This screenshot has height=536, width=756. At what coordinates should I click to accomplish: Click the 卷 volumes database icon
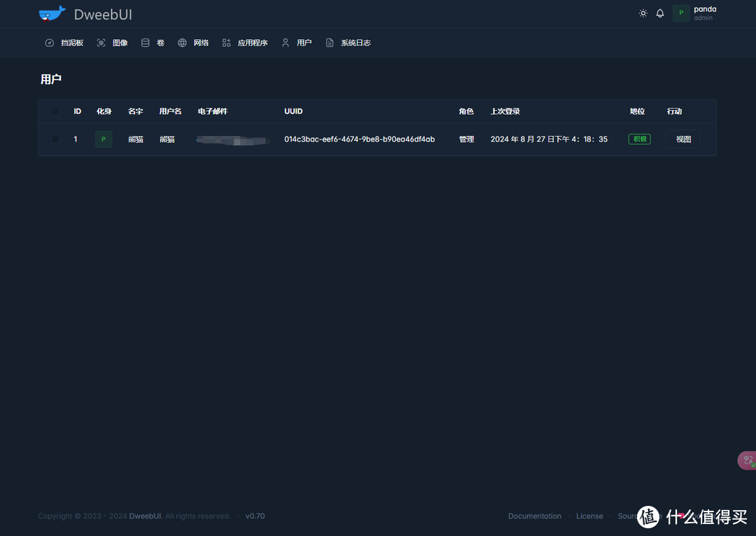pos(146,43)
